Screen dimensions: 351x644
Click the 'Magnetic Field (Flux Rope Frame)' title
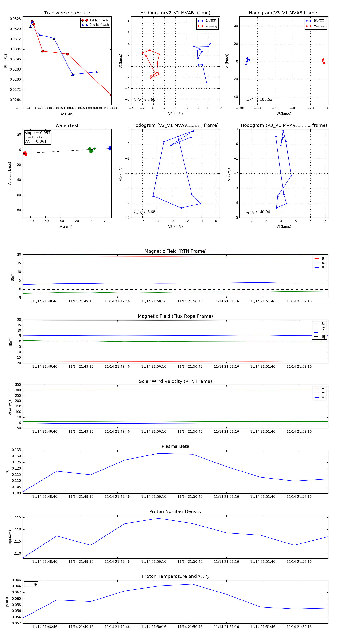coord(175,316)
